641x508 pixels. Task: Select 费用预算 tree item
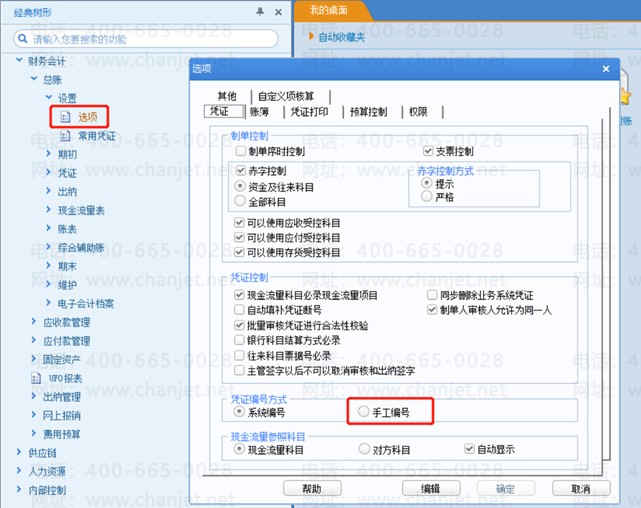(62, 434)
